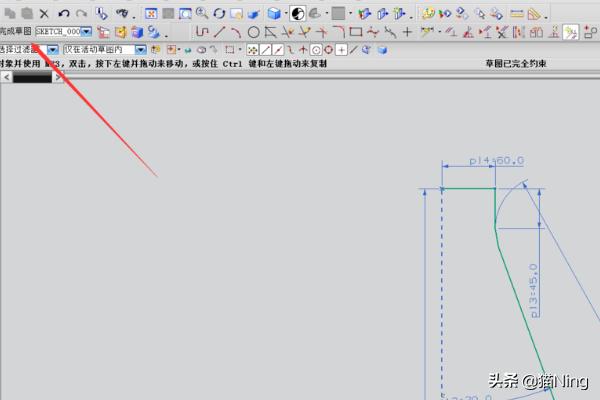Click the Redo arrow icon
The image size is (600, 400).
click(80, 14)
